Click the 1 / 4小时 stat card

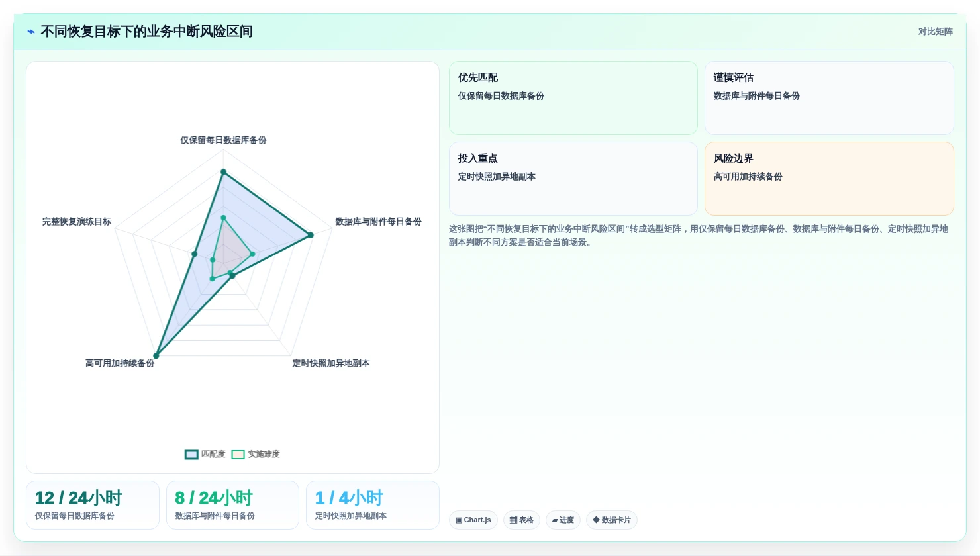[x=373, y=505]
